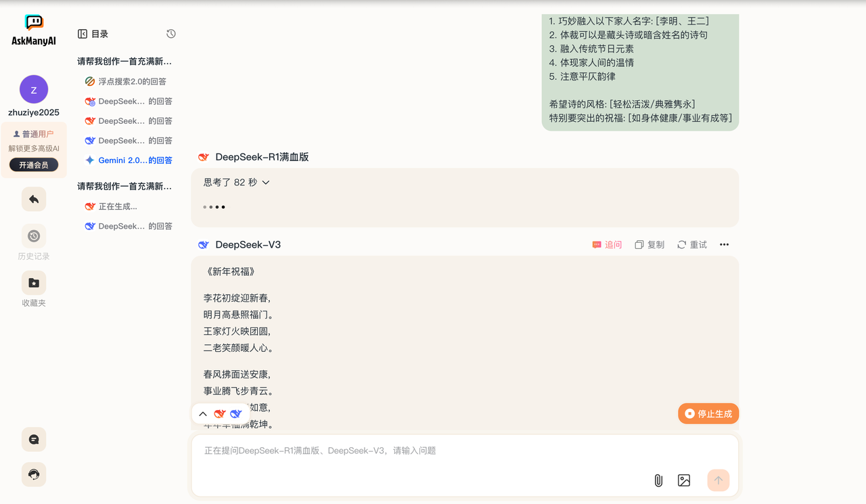Click the poem line 明月高悬照福门
This screenshot has width=866, height=504.
pos(238,315)
